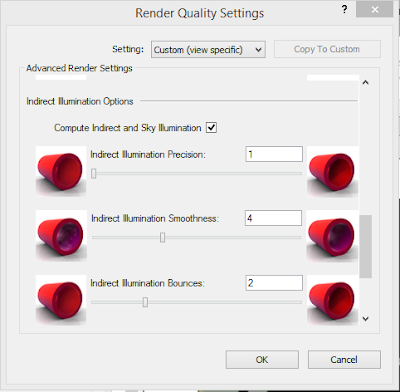Click the Indirect Illumination Bounces slider handle
Screen dimensions: 400x392
[x=145, y=302]
